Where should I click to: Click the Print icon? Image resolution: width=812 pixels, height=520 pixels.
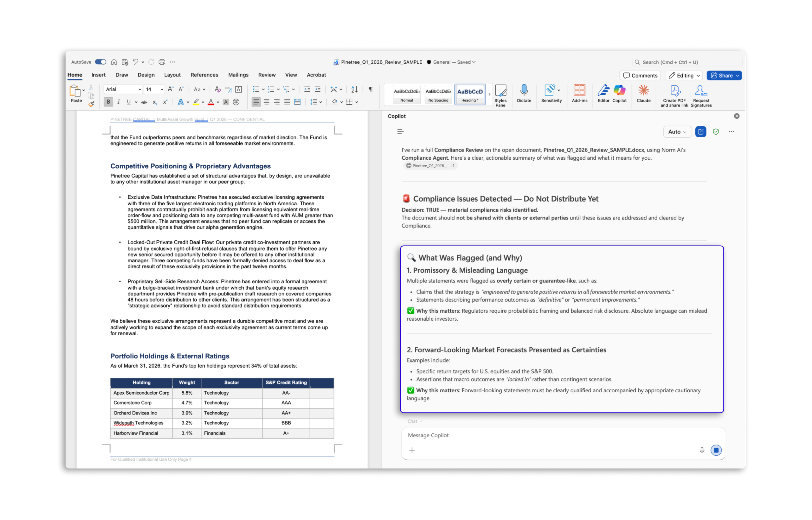(162, 62)
